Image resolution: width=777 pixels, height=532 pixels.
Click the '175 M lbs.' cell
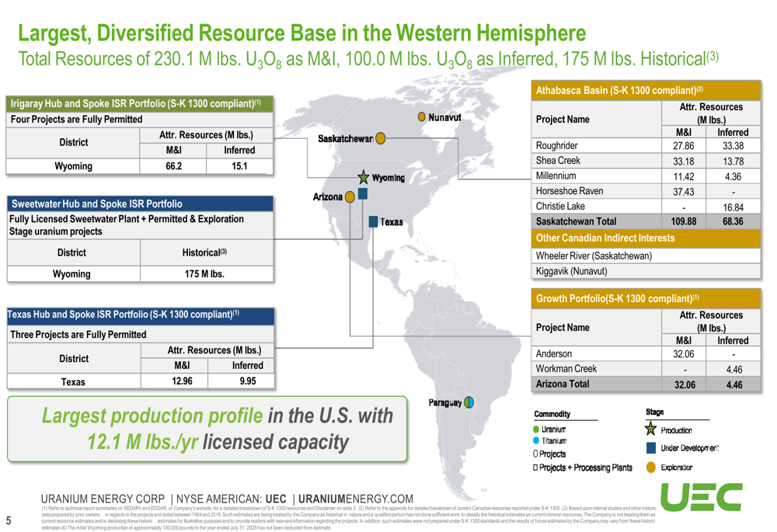pyautogui.click(x=204, y=274)
